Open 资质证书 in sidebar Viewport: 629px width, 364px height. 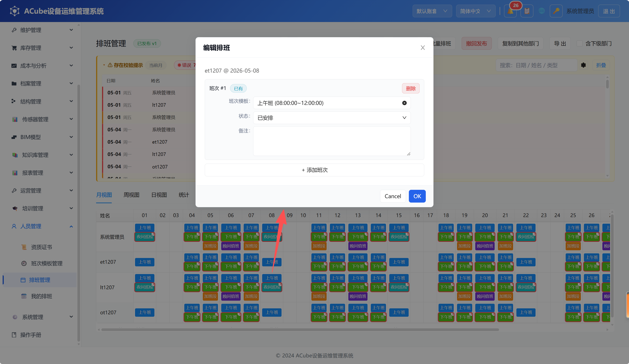[x=41, y=247]
